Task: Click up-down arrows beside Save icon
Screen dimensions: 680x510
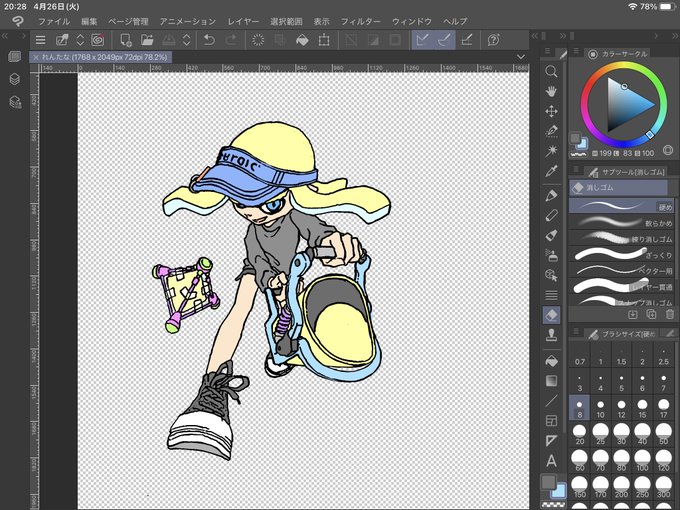Action: point(186,40)
